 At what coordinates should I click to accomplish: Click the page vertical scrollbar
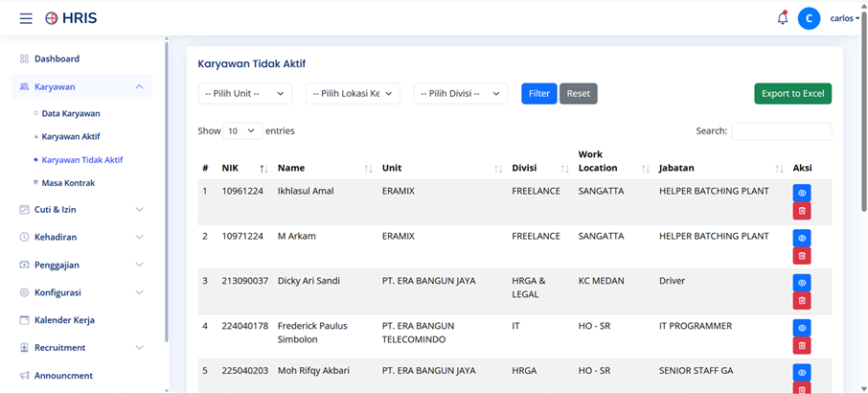[863, 111]
